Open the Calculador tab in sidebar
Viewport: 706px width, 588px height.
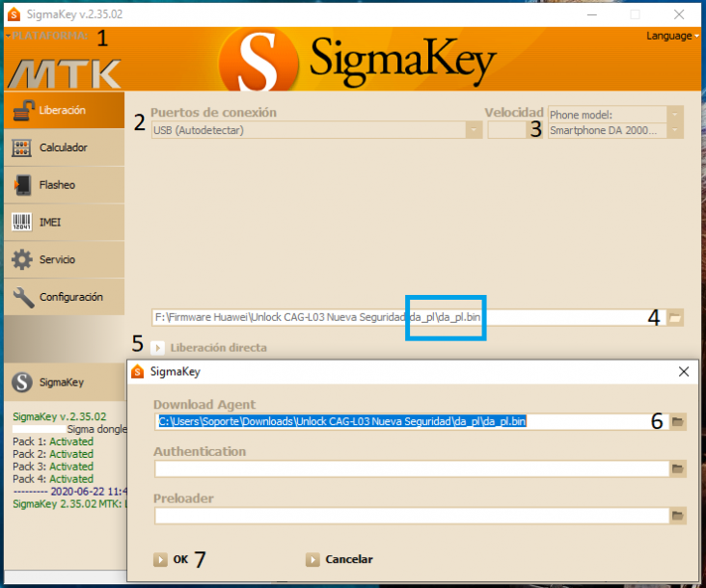pyautogui.click(x=64, y=147)
